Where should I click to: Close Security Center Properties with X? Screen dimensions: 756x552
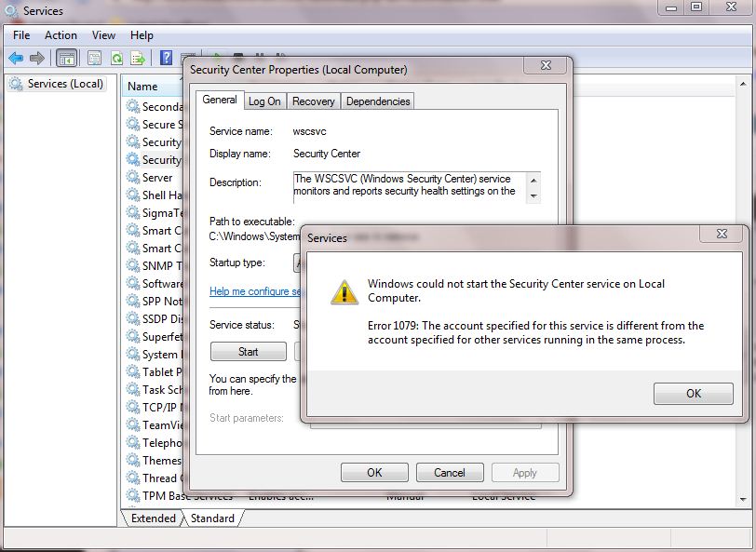coord(546,65)
